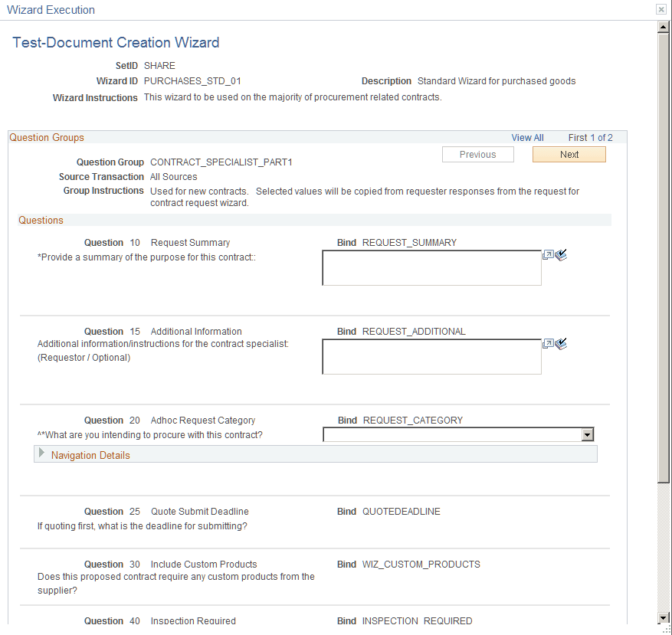Click View All to show all question groups

point(527,137)
